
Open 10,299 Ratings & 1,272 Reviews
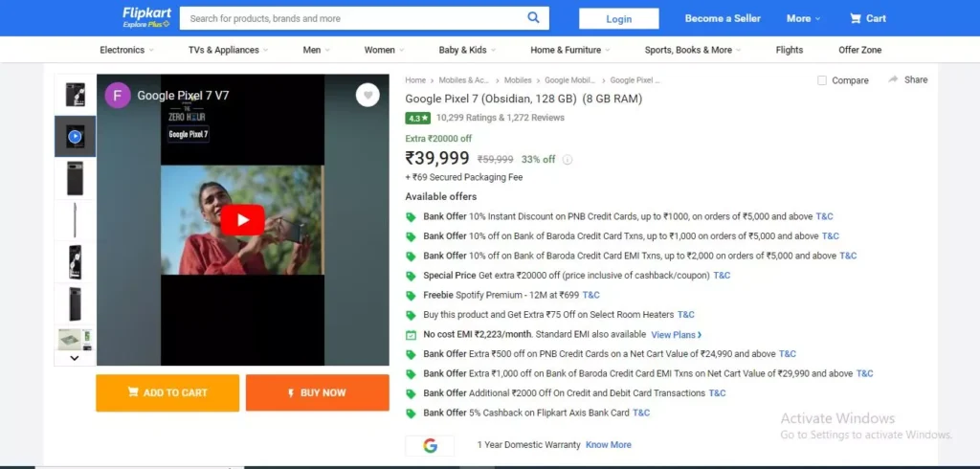[x=500, y=118]
